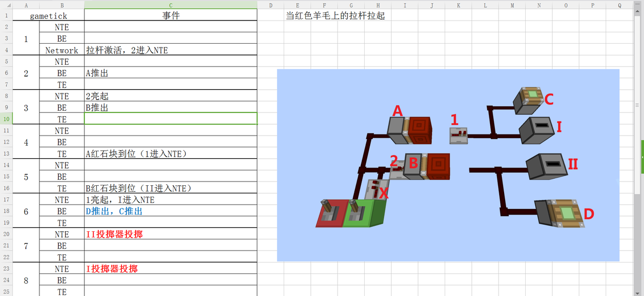This screenshot has height=296, width=644.
Task: Click the '1亮起，I进入NTE' cell
Action: pyautogui.click(x=171, y=199)
